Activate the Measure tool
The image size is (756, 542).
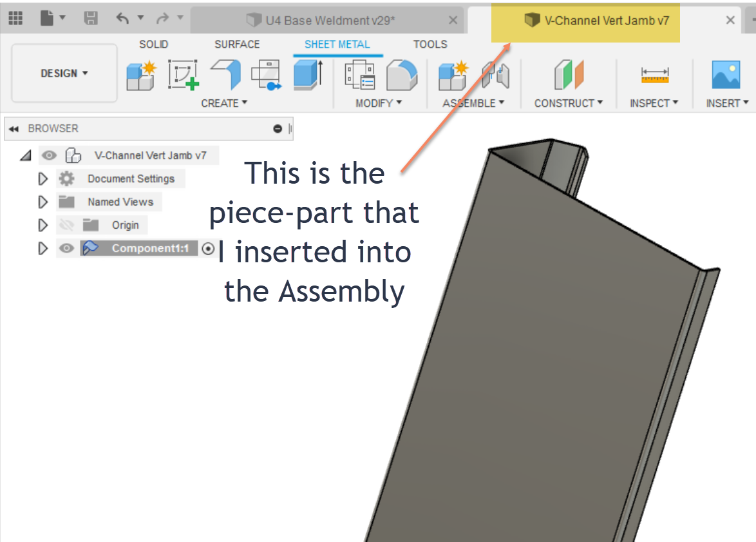(x=654, y=76)
